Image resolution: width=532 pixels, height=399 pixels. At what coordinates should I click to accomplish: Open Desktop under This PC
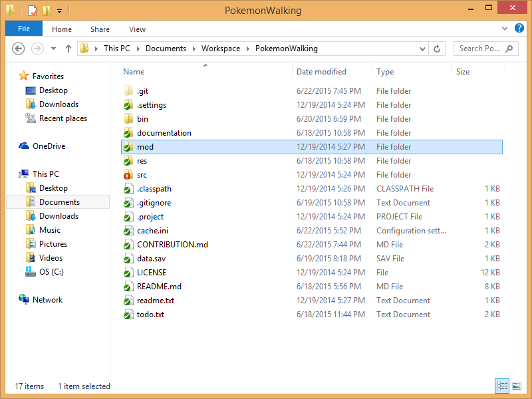53,188
